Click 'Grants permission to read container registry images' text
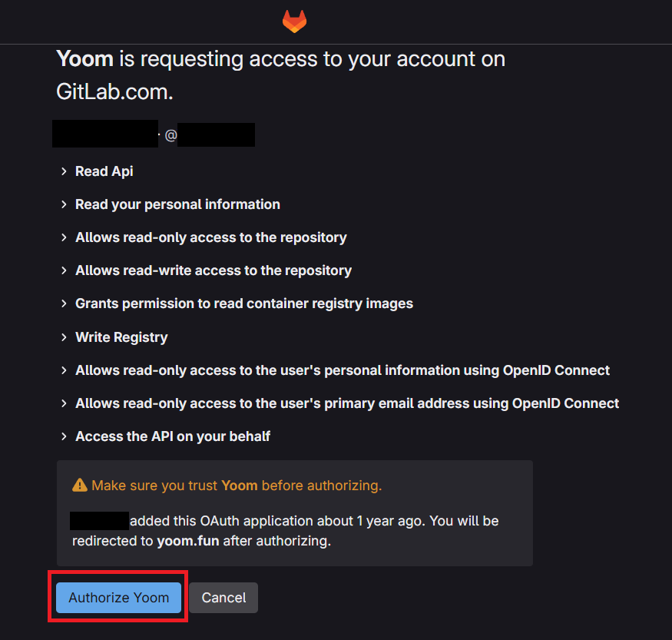 click(244, 303)
